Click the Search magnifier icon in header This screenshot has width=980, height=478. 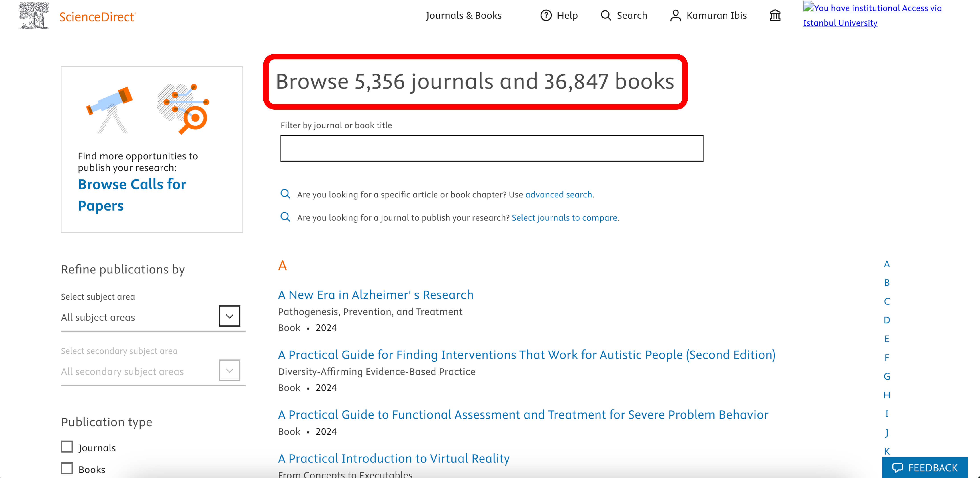[606, 15]
